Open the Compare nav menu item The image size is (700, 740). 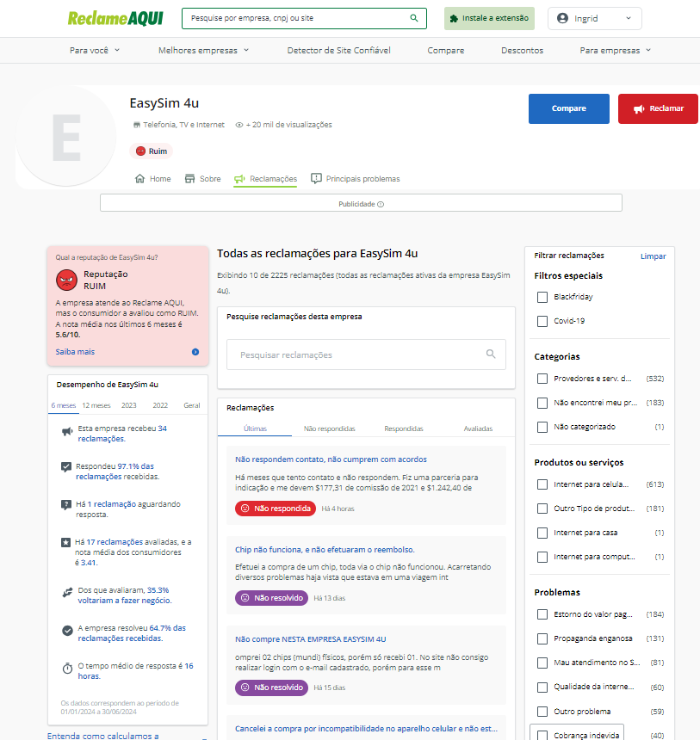tap(445, 50)
